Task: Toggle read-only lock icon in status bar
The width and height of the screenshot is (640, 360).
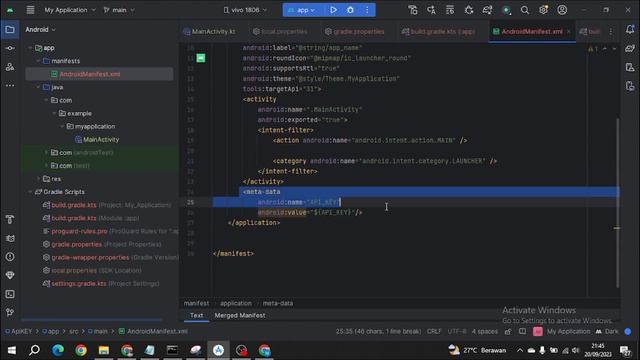Action: tap(508, 331)
